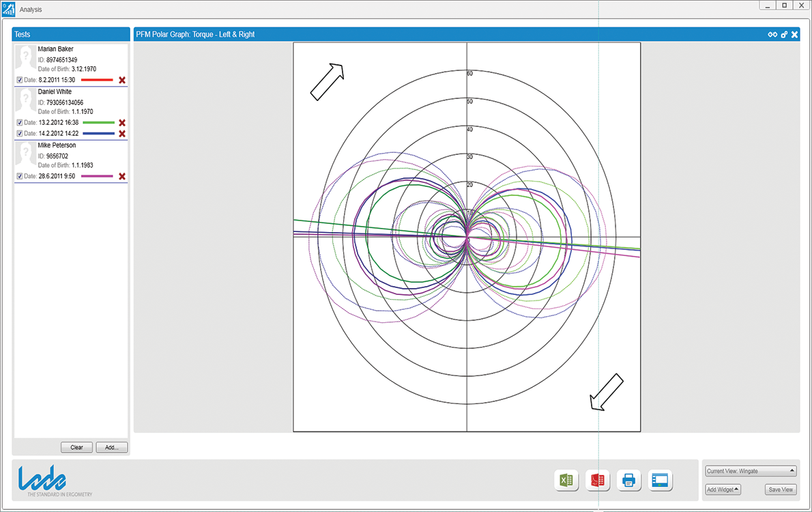Click the blue printer icon

pyautogui.click(x=629, y=481)
